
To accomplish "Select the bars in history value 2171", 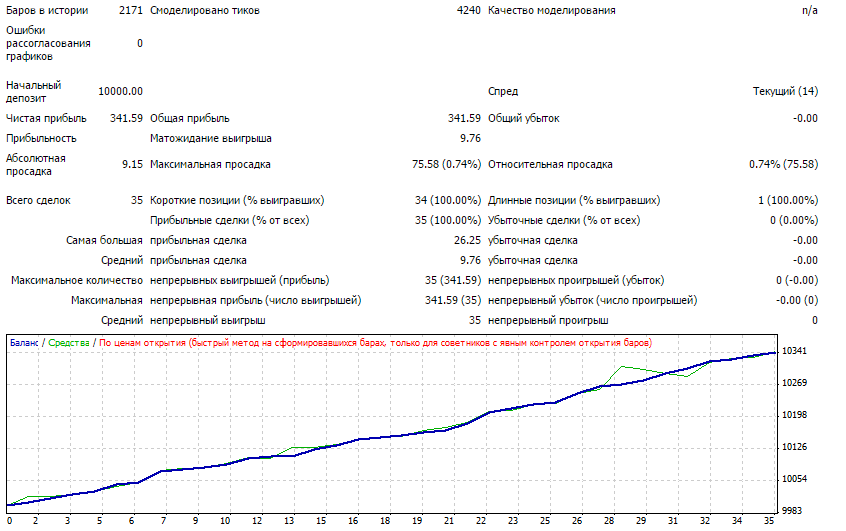I will pyautogui.click(x=131, y=10).
